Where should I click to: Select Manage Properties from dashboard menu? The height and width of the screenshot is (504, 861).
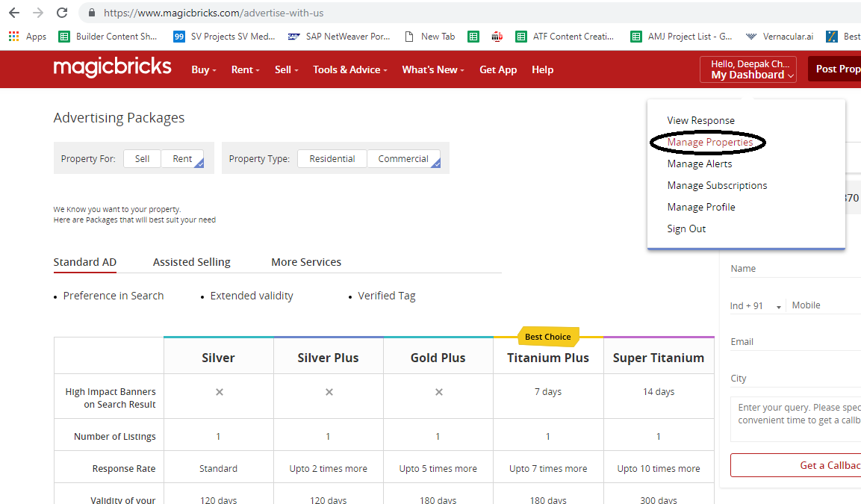pyautogui.click(x=709, y=142)
